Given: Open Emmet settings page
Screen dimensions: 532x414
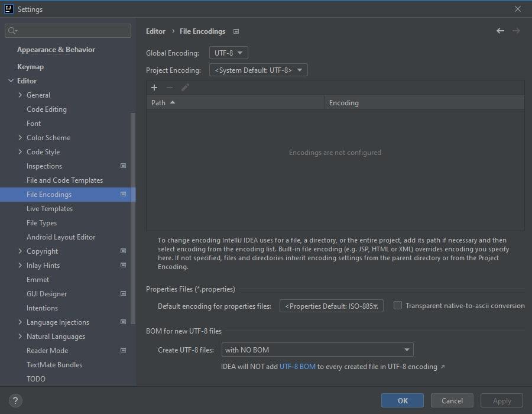Looking at the screenshot, I should pos(38,280).
